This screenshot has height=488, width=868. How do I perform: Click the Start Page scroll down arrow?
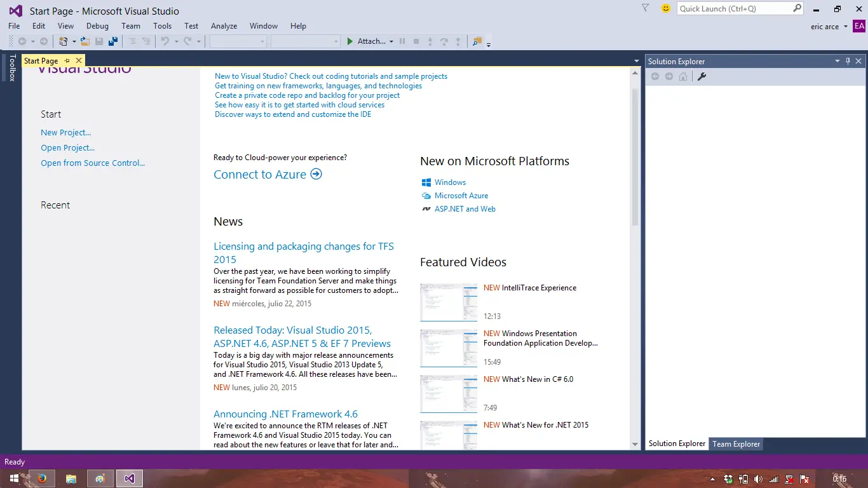coord(635,444)
